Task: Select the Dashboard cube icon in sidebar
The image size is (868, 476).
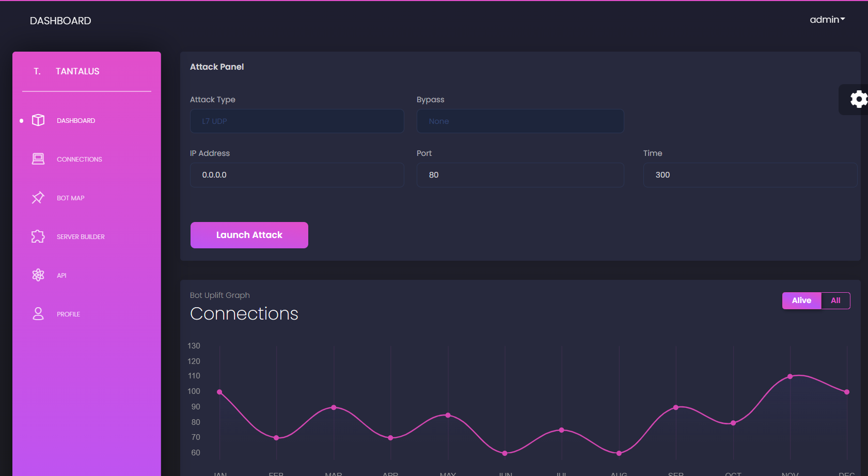Action: click(38, 120)
